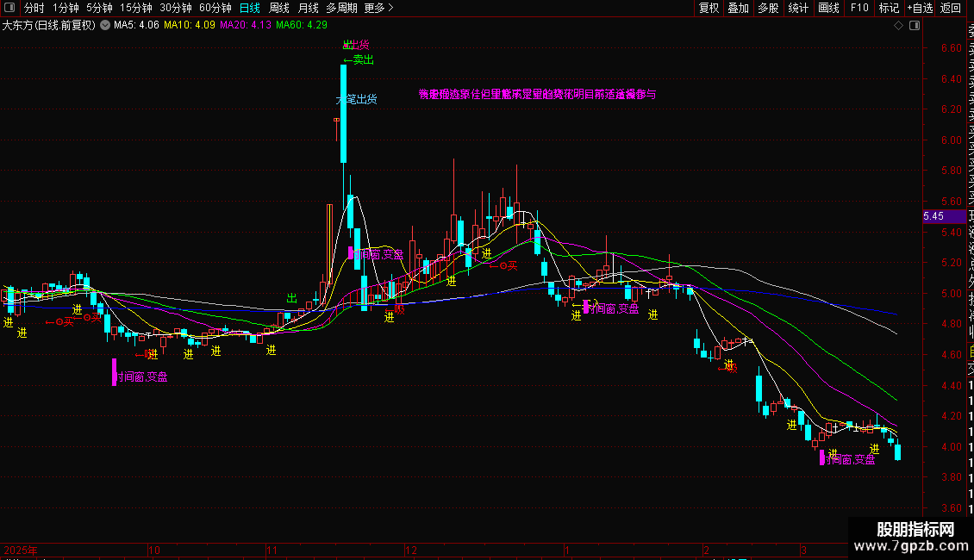974x560 pixels.
Task: Open the indicator dropdown next to 大东方 title
Action: pos(105,25)
